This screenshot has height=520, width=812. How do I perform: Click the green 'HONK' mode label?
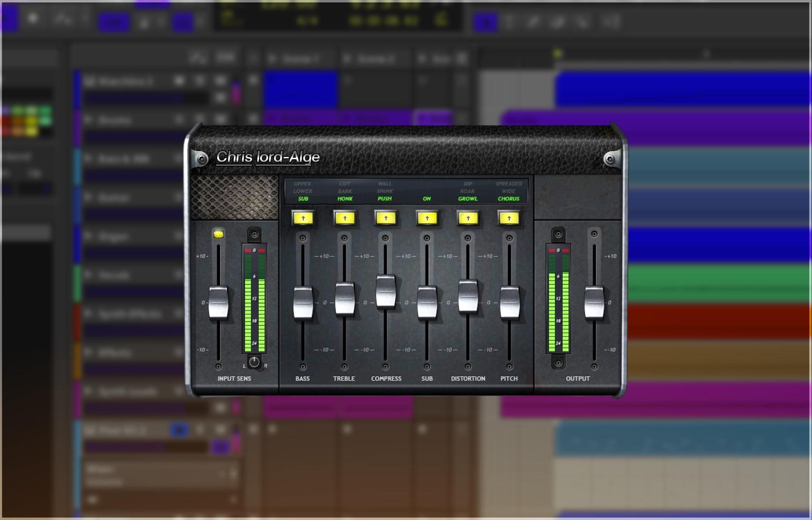pos(345,199)
